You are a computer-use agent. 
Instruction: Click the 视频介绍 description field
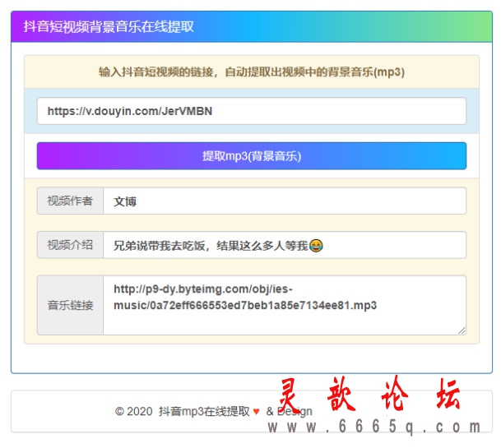[285, 245]
